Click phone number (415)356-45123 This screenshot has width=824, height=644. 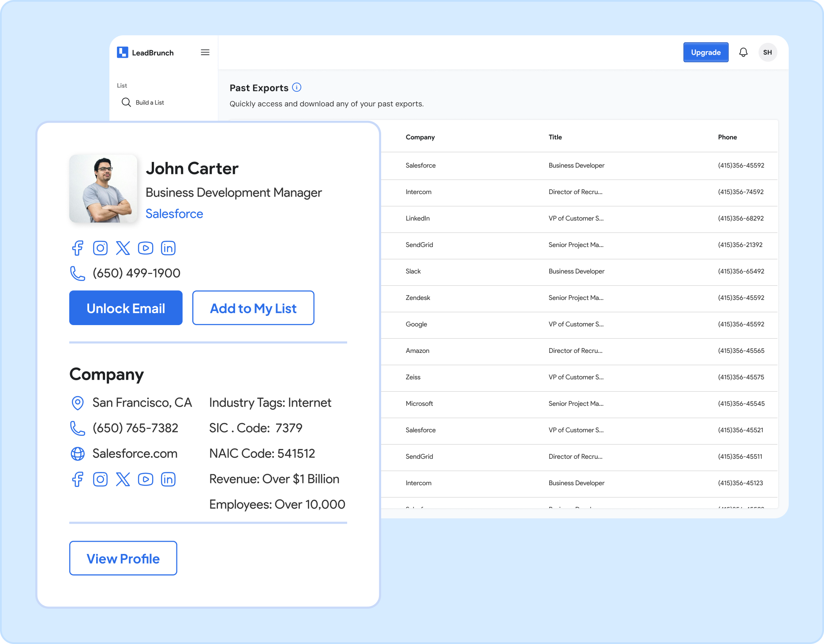740,483
